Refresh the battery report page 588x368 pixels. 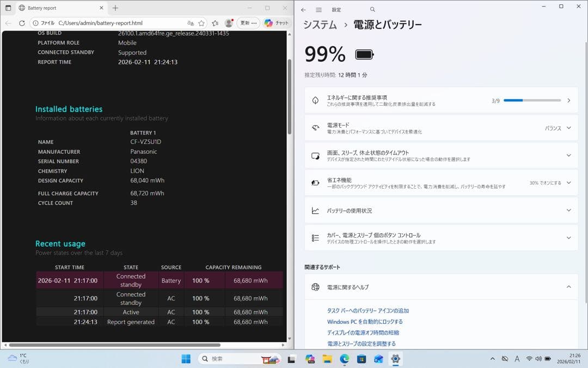(22, 23)
